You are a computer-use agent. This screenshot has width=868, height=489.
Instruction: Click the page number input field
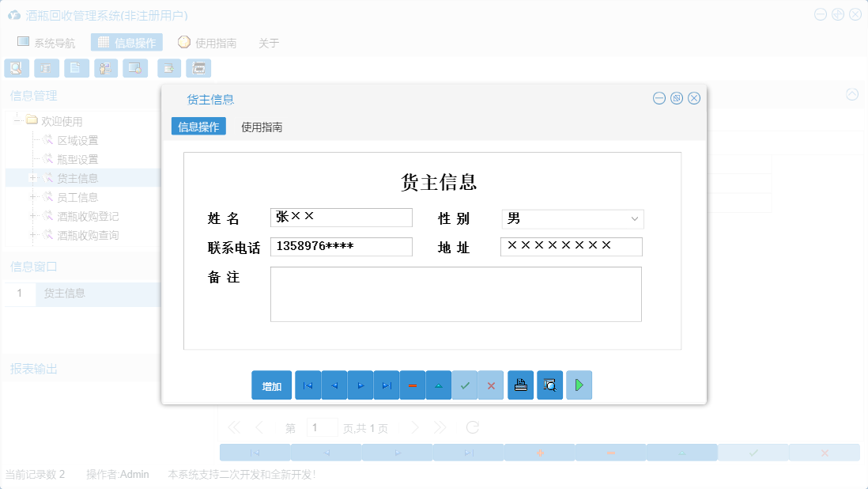[322, 426]
